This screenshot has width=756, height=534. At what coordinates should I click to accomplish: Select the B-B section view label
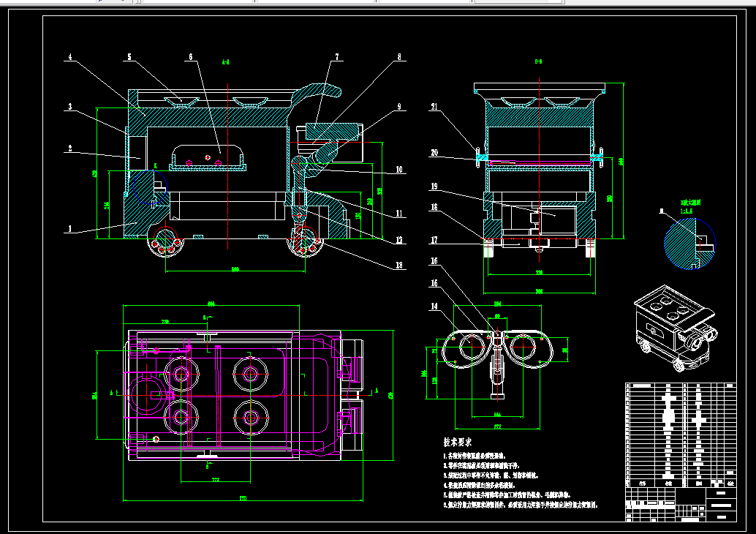coord(539,61)
